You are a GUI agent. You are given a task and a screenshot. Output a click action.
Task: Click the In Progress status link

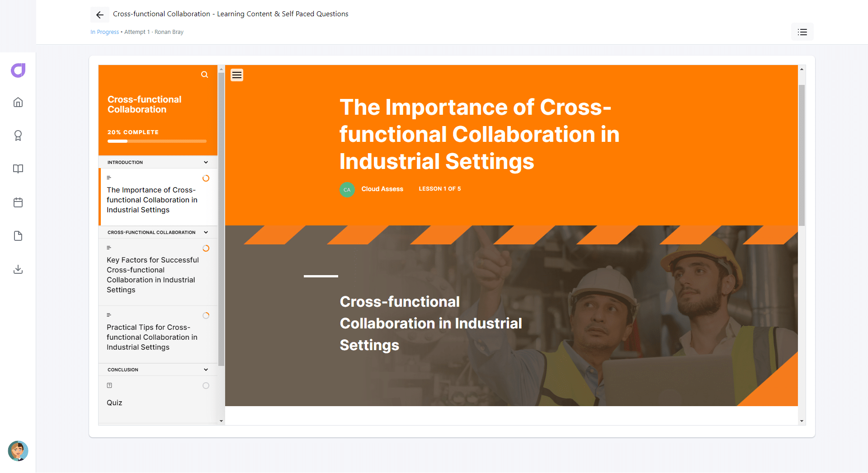(x=104, y=32)
